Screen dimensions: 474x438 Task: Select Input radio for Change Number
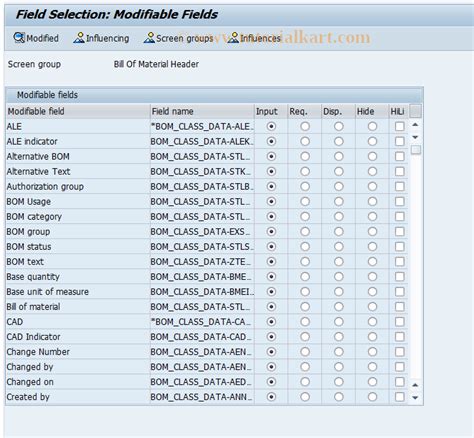[271, 352]
